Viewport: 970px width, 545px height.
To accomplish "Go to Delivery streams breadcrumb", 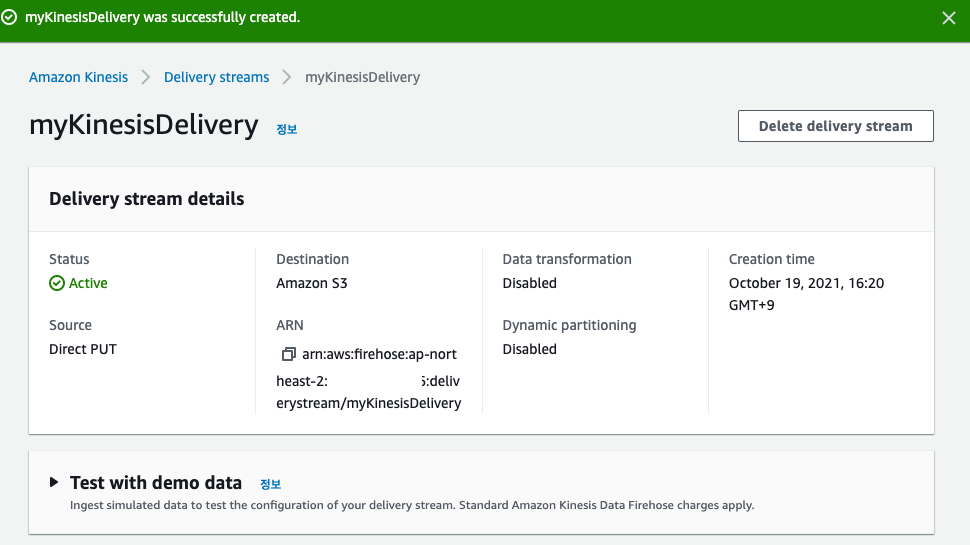I will (217, 77).
